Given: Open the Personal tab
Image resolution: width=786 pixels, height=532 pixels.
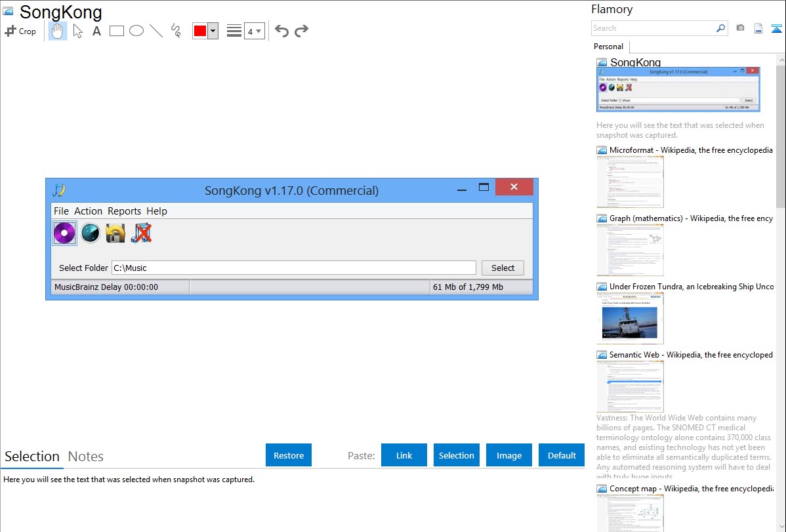Looking at the screenshot, I should coord(609,47).
